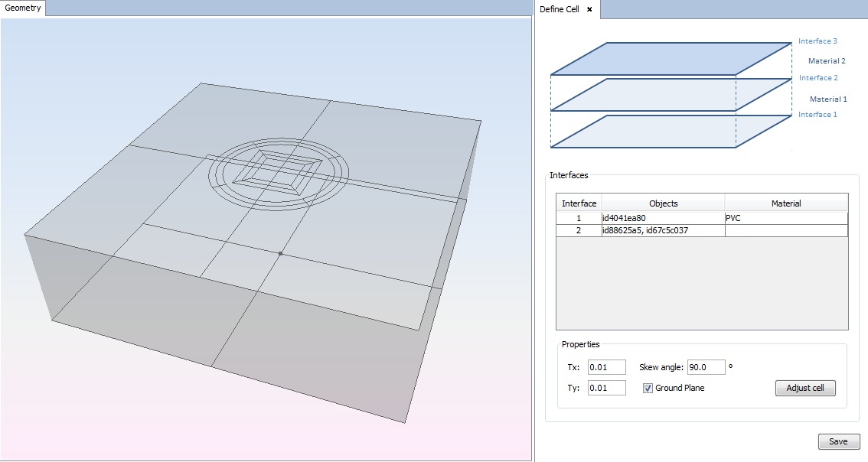The image size is (868, 462).
Task: Click the Interface 1 label in diagram
Action: [817, 115]
